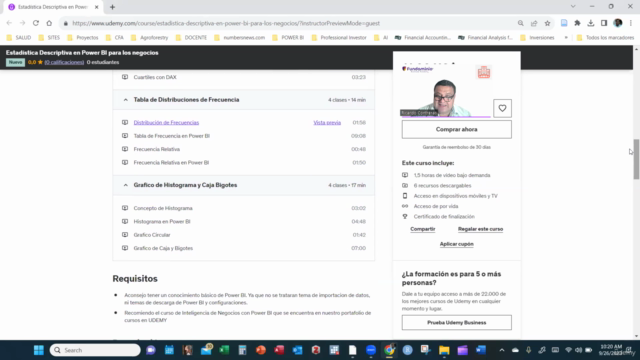Show hidden system tray icons chevron

502,350
